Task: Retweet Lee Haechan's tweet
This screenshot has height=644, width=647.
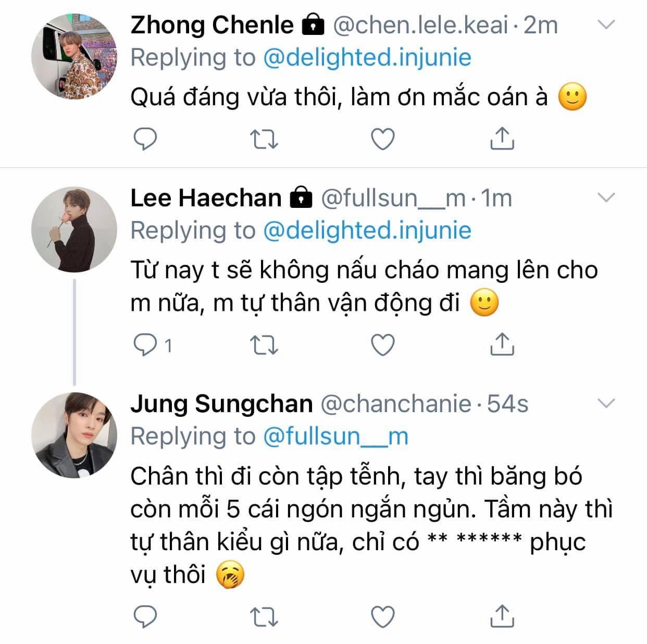Action: pyautogui.click(x=264, y=345)
